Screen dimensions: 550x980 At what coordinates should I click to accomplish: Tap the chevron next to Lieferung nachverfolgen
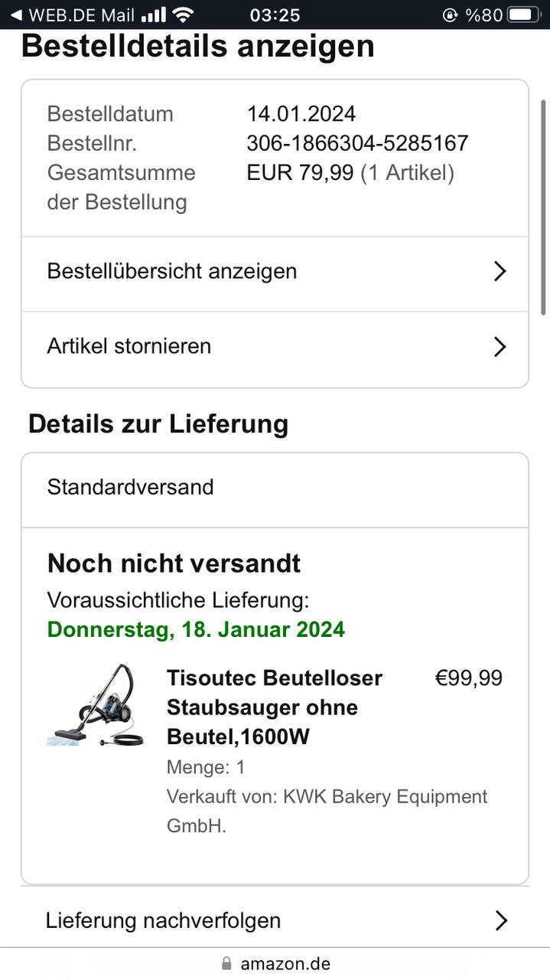coord(501,920)
